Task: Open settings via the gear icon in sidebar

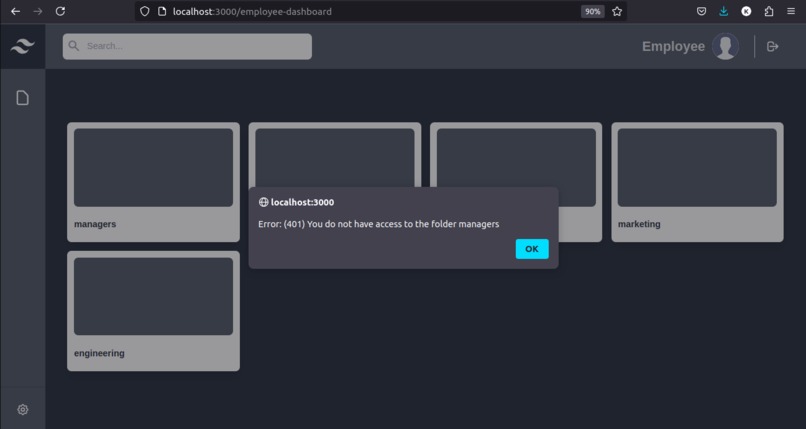Action: click(23, 409)
